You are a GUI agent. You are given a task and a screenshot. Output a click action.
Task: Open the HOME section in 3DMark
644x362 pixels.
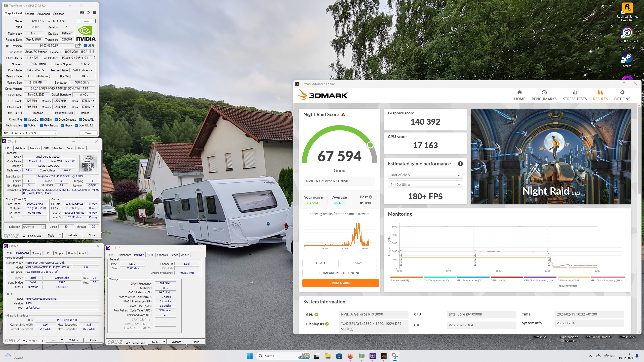(519, 96)
